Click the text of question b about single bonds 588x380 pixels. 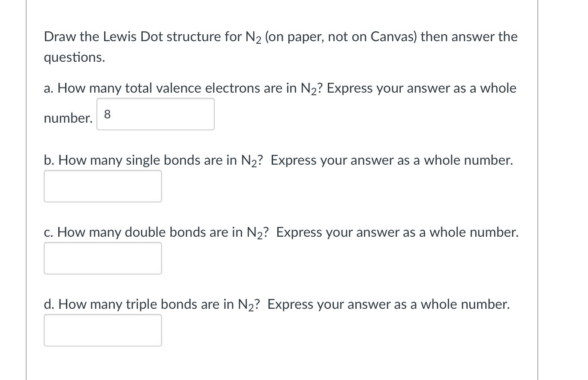tap(279, 160)
